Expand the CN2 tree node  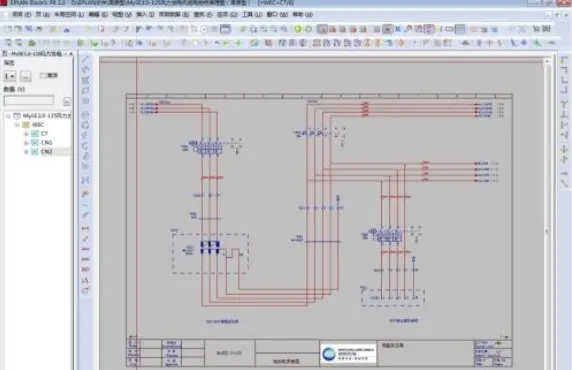26,152
